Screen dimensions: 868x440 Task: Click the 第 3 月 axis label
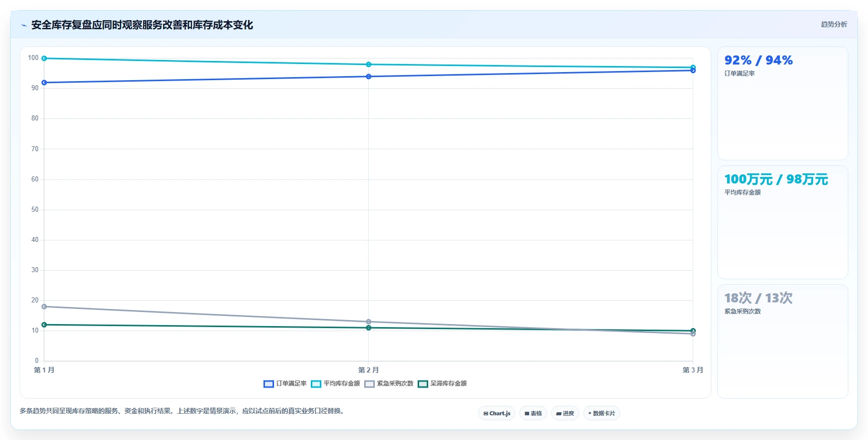[693, 370]
